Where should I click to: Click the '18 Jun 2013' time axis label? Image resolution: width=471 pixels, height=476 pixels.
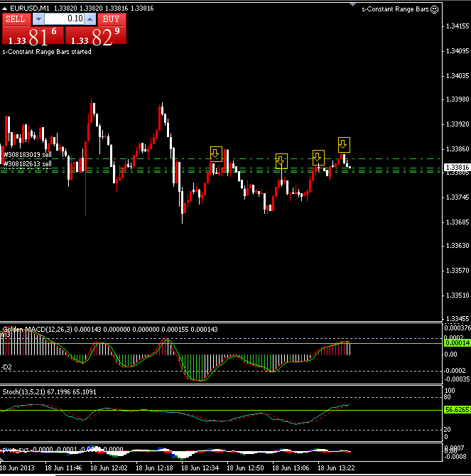pos(17,467)
